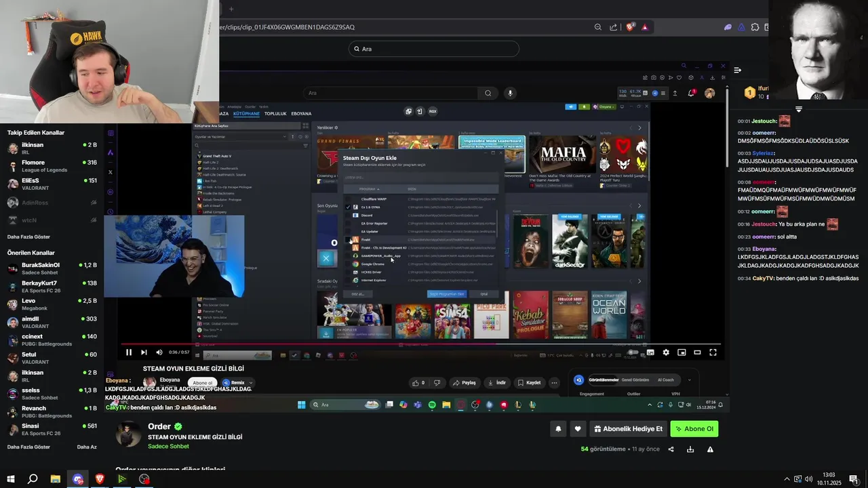Screen dimensions: 868x488
Task: Open Levo Megabonk channel
Action: click(52, 304)
